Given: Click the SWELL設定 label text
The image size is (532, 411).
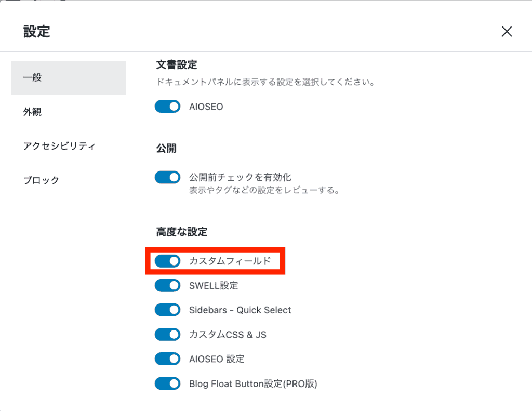Looking at the screenshot, I should pyautogui.click(x=214, y=285).
